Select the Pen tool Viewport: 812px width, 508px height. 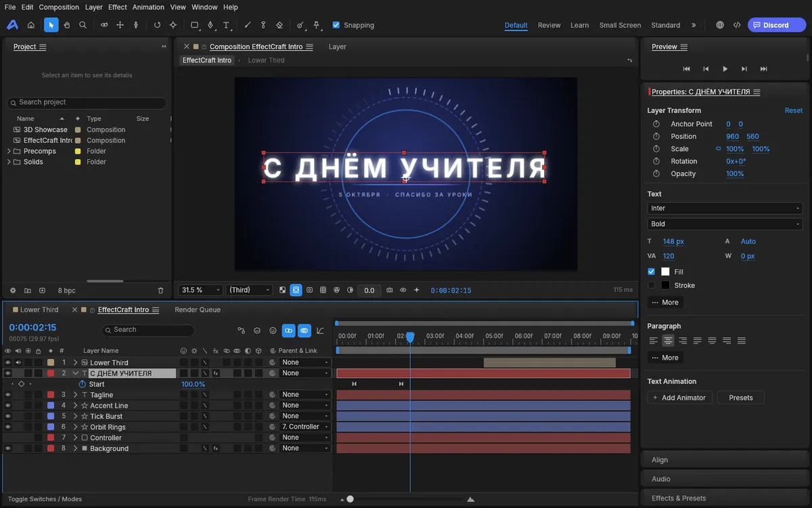pyautogui.click(x=210, y=25)
